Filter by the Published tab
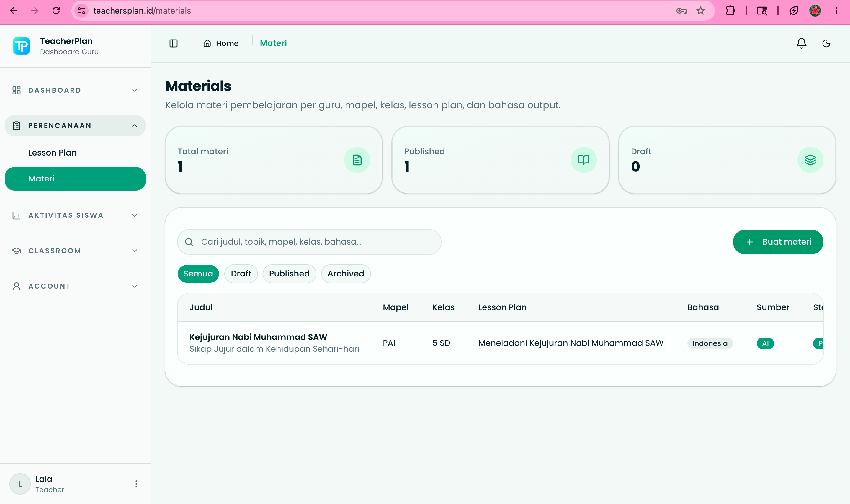 tap(289, 274)
